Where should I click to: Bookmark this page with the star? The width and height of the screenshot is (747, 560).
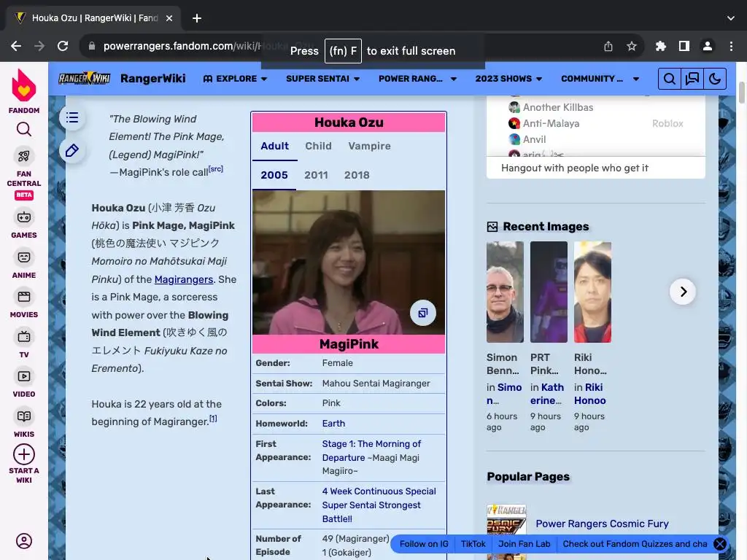(x=632, y=46)
